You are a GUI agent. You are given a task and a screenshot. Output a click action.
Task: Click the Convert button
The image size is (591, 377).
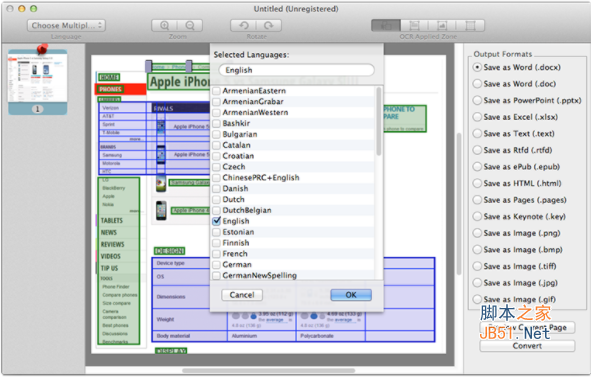527,346
